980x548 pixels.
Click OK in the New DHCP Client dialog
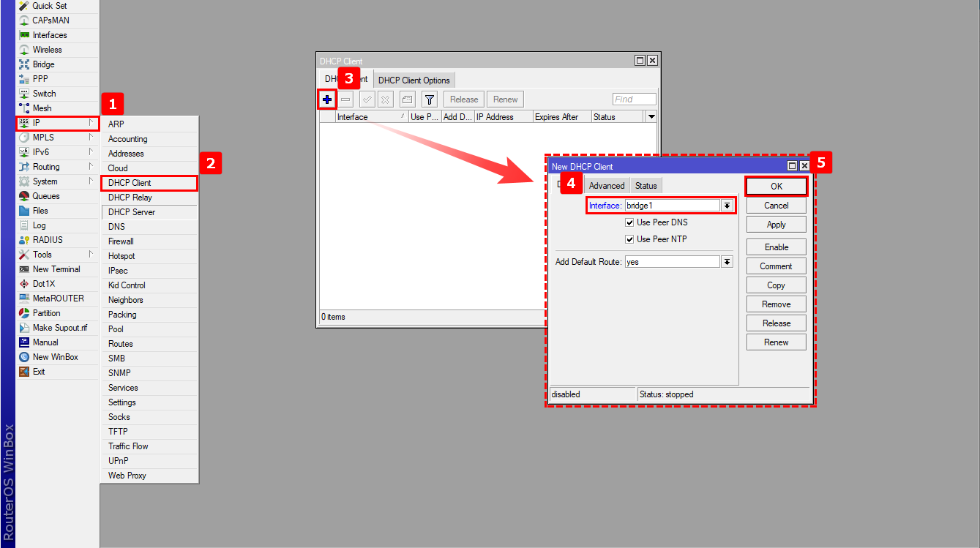tap(776, 187)
